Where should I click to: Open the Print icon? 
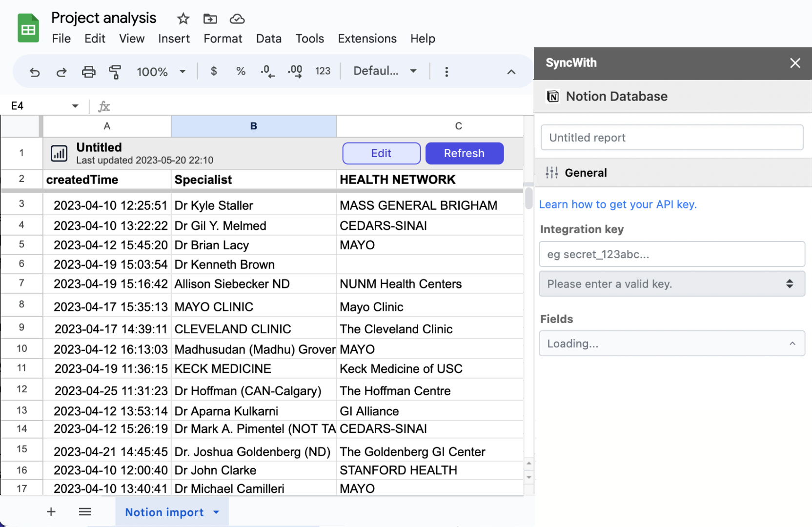point(88,71)
